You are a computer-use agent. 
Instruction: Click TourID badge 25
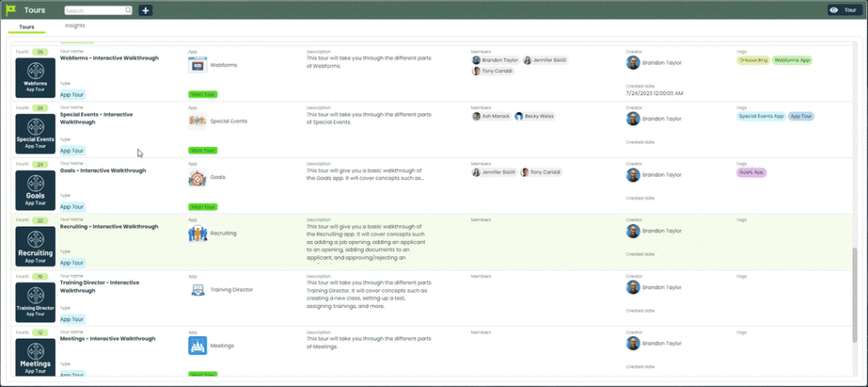[x=40, y=108]
